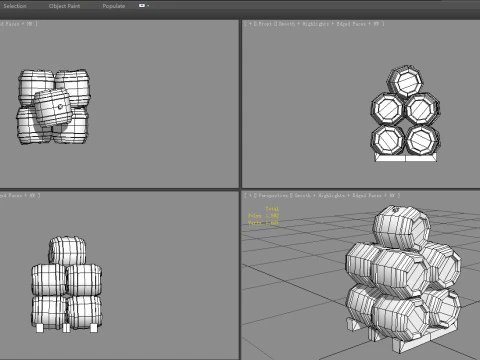Screen dimensions: 480x360
Task: Click the ribbon minimize toggle icon
Action: pyautogui.click(x=142, y=6)
